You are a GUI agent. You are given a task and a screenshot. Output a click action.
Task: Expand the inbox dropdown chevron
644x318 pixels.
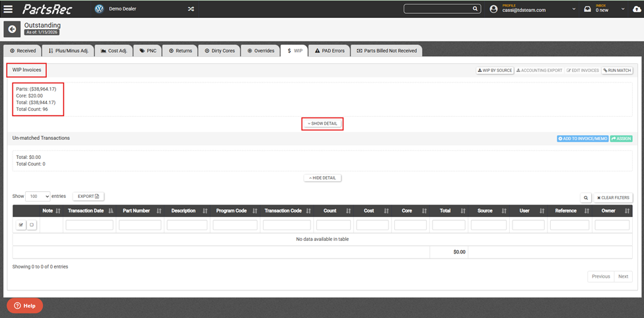[623, 9]
